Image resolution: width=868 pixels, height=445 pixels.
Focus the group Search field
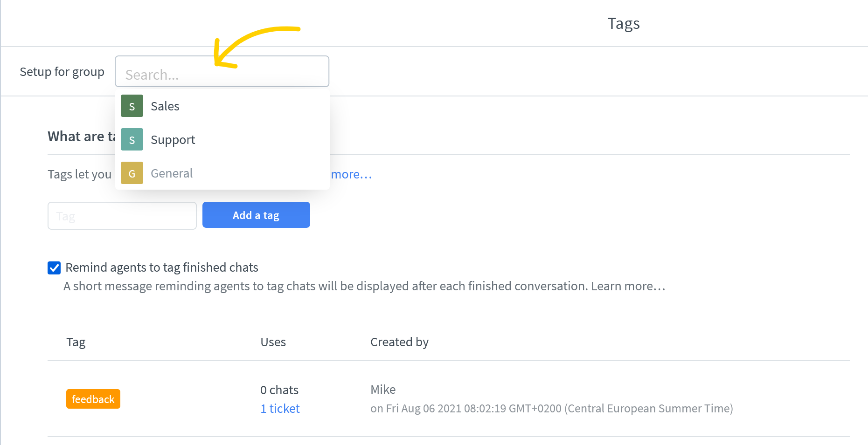point(222,71)
